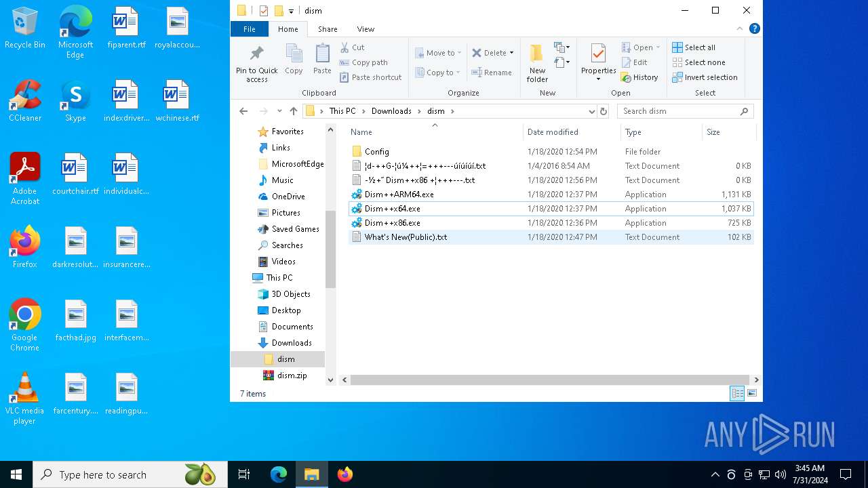This screenshot has height=488, width=868.
Task: Open the Properties ribbon icon
Action: coord(598,62)
